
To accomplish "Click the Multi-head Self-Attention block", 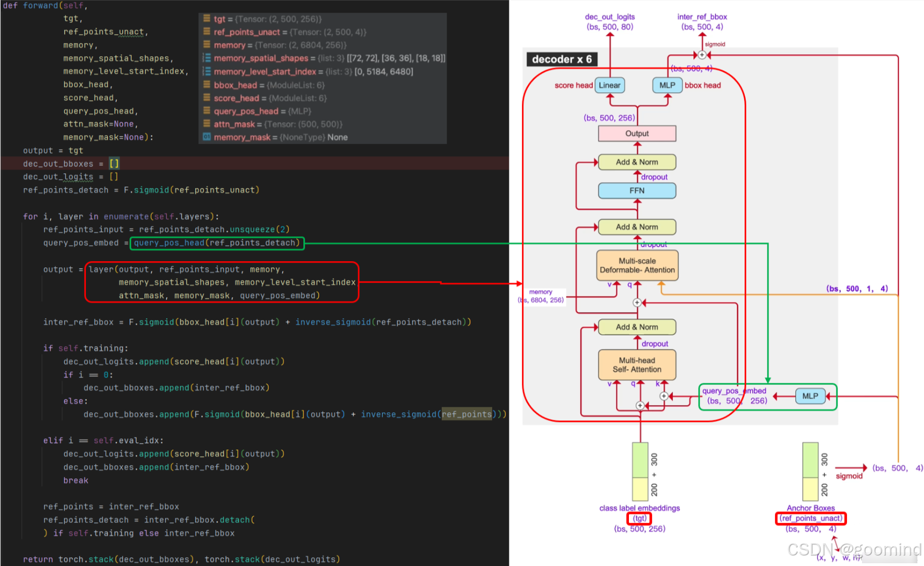I will 637,365.
